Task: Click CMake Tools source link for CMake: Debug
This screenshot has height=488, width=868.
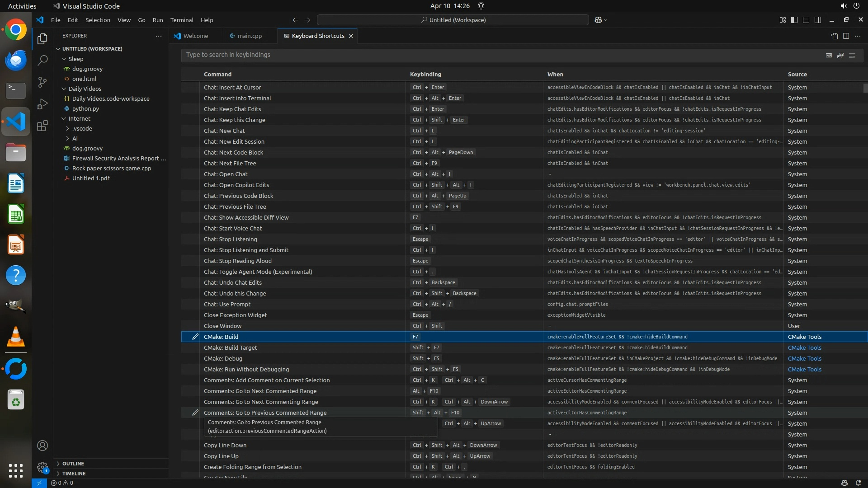Action: 804,358
